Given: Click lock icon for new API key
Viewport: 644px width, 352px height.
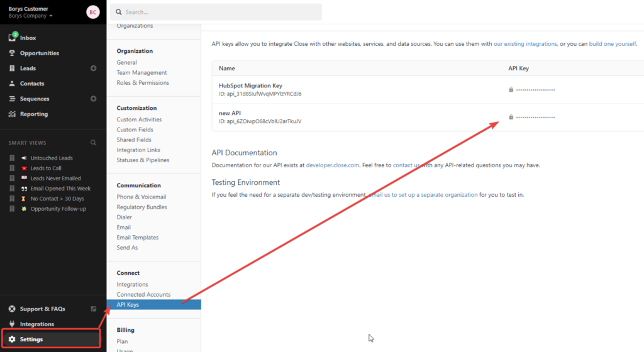Looking at the screenshot, I should 511,117.
